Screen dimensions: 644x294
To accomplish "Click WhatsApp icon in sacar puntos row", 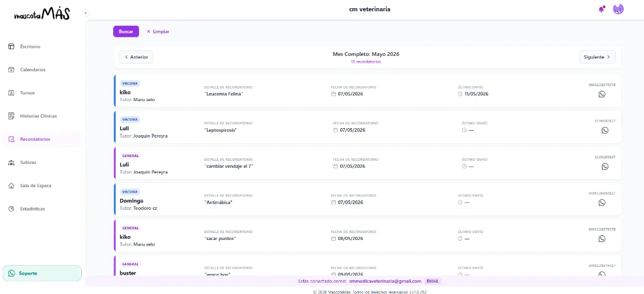I will [602, 239].
